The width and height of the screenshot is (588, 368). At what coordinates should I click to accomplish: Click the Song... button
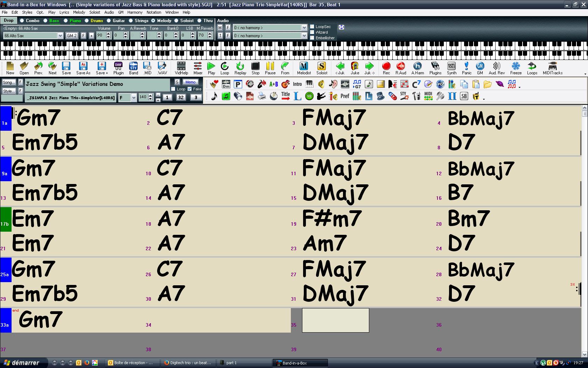8,82
